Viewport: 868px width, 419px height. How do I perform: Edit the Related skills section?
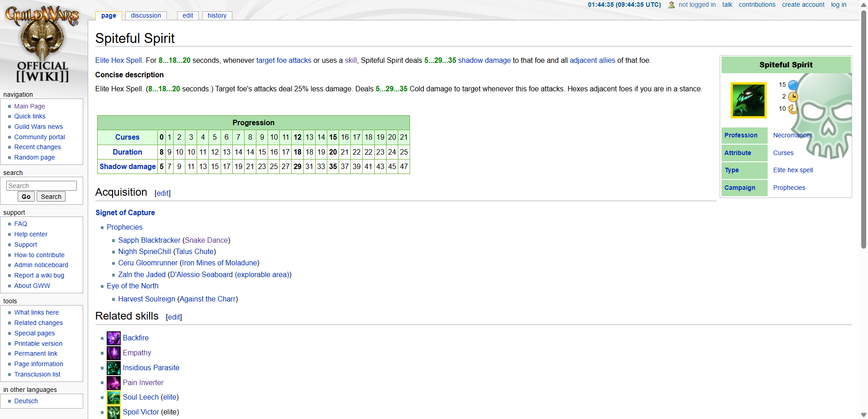pyautogui.click(x=174, y=317)
